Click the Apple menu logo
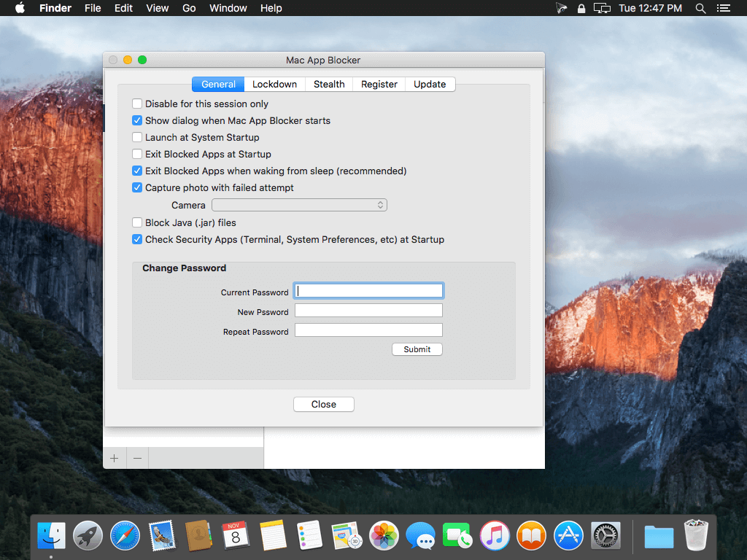The image size is (747, 560). (20, 8)
